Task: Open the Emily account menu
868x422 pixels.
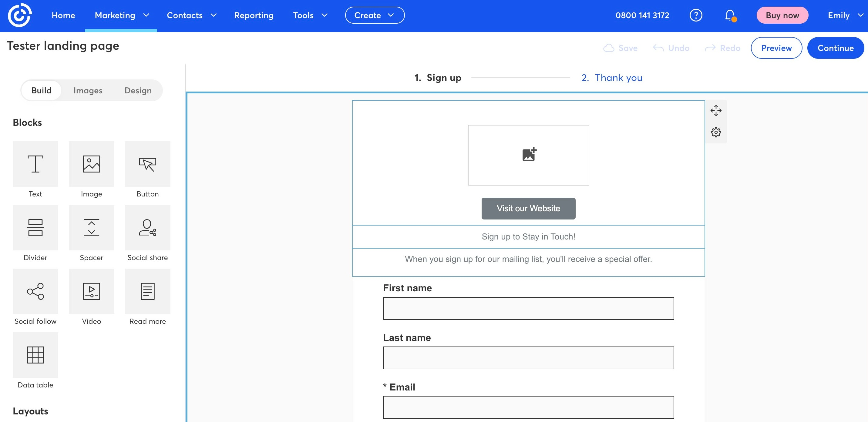Action: coord(846,15)
